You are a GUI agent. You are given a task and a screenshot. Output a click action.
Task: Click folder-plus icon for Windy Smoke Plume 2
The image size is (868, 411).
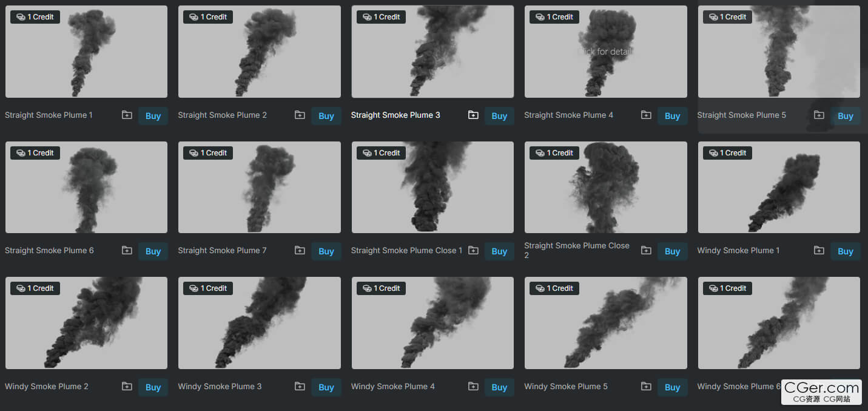tap(127, 386)
